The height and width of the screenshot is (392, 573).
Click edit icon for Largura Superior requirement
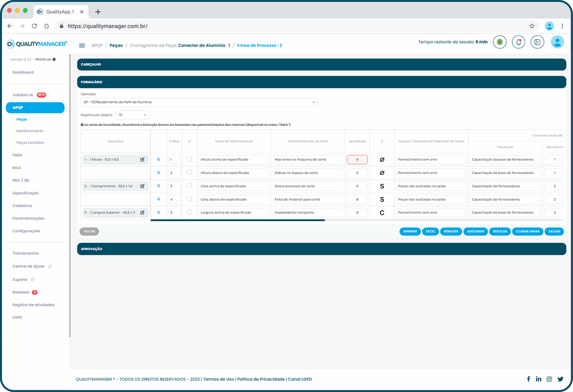tap(142, 212)
